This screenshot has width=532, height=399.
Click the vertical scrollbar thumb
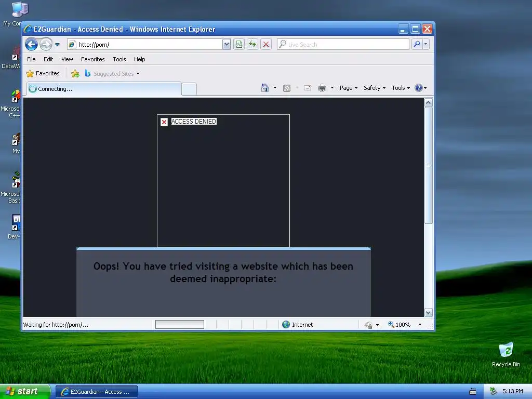pyautogui.click(x=429, y=165)
